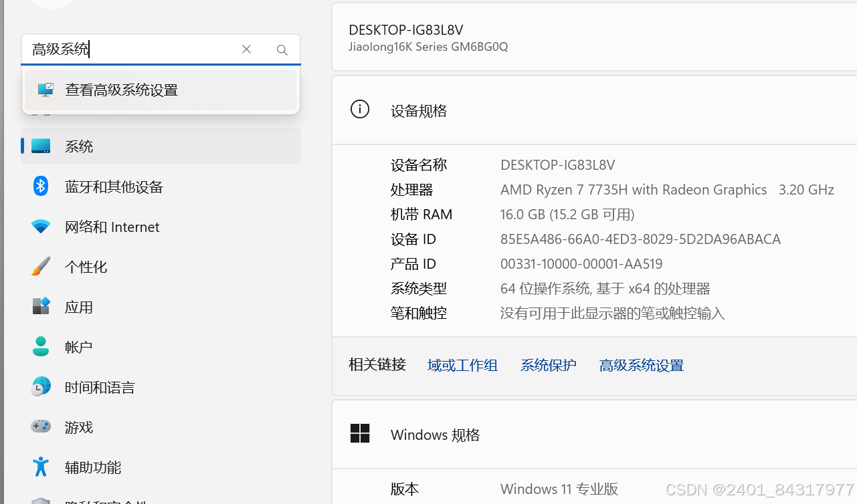The image size is (857, 504).
Task: Go to 应用 settings
Action: click(x=161, y=307)
